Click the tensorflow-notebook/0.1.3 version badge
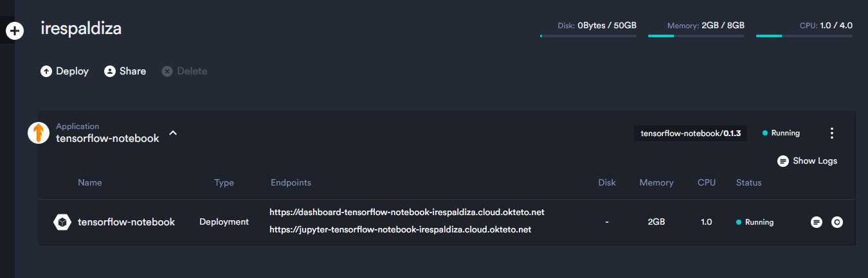The image size is (868, 278). click(691, 134)
